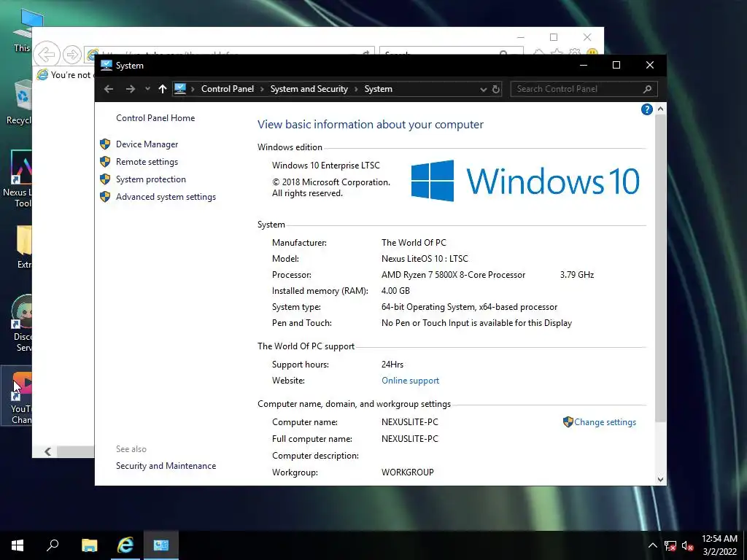Select Control Panel in breadcrumb path

pos(228,89)
